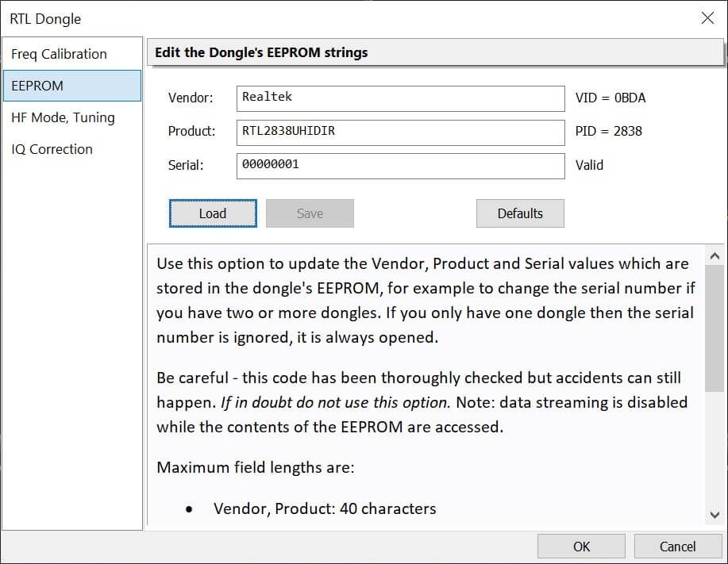
Task: Open the Freq Calibration page
Action: tap(60, 54)
